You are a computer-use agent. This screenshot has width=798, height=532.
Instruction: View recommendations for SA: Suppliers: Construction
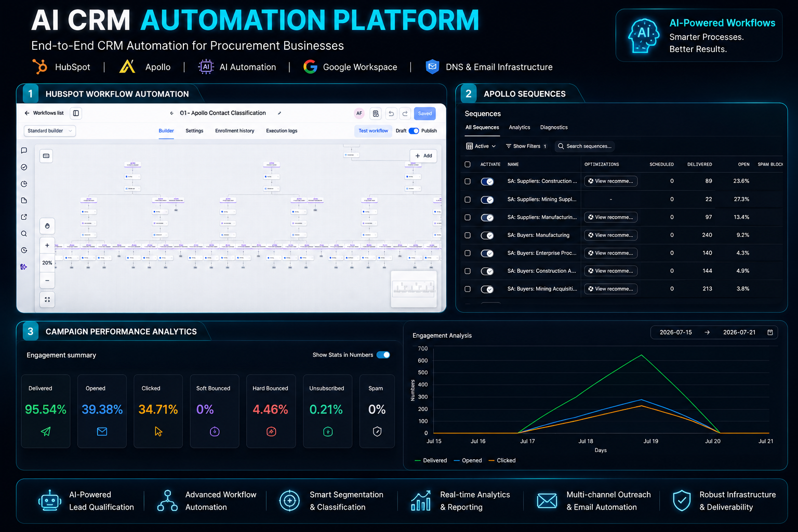coord(611,181)
